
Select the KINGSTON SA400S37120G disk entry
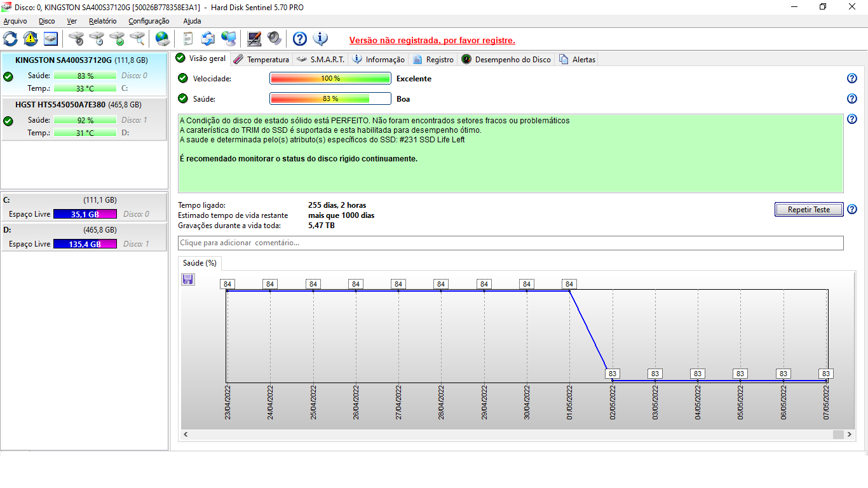(85, 74)
